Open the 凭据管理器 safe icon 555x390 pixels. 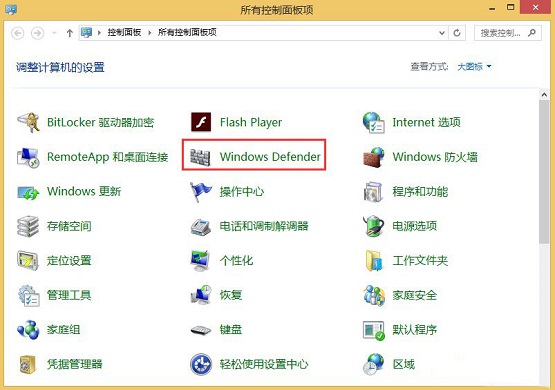(x=28, y=365)
